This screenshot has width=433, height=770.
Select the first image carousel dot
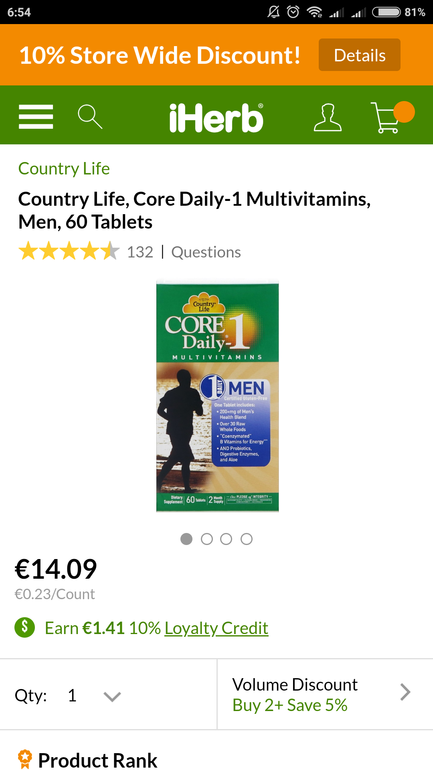tap(186, 539)
